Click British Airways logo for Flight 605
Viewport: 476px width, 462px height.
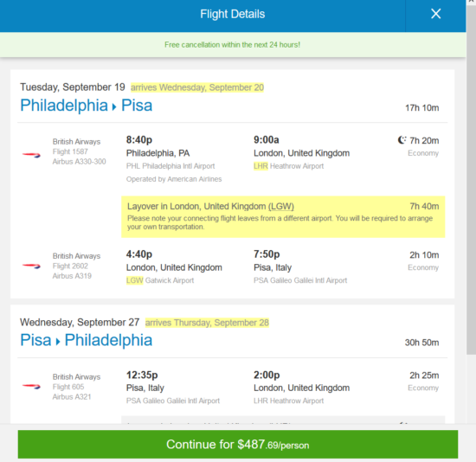31,387
